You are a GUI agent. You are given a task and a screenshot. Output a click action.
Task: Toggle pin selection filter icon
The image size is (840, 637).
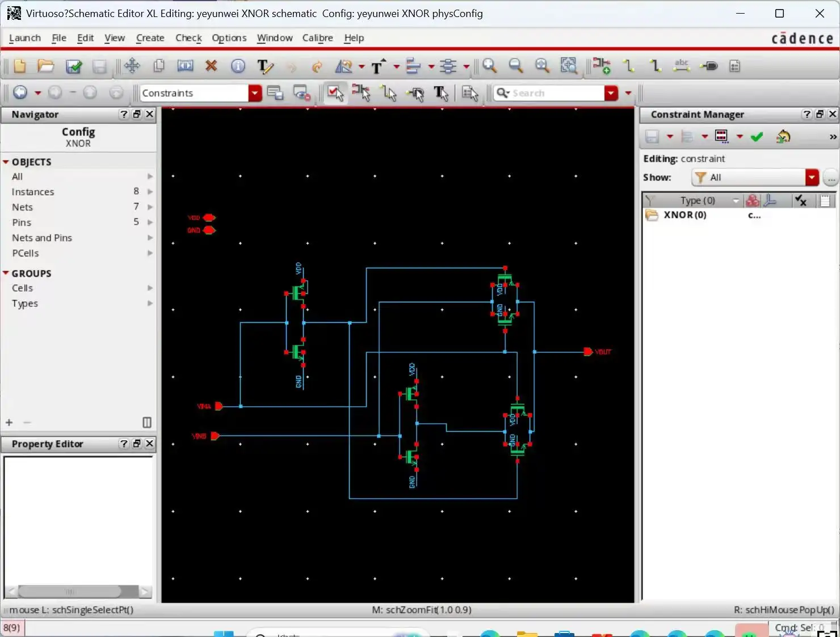click(415, 93)
